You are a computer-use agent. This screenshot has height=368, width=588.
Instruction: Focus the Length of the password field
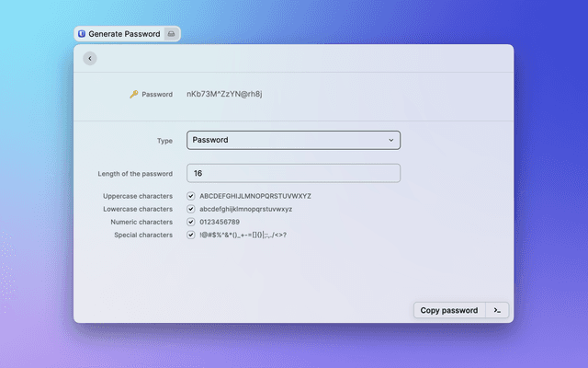tap(293, 173)
